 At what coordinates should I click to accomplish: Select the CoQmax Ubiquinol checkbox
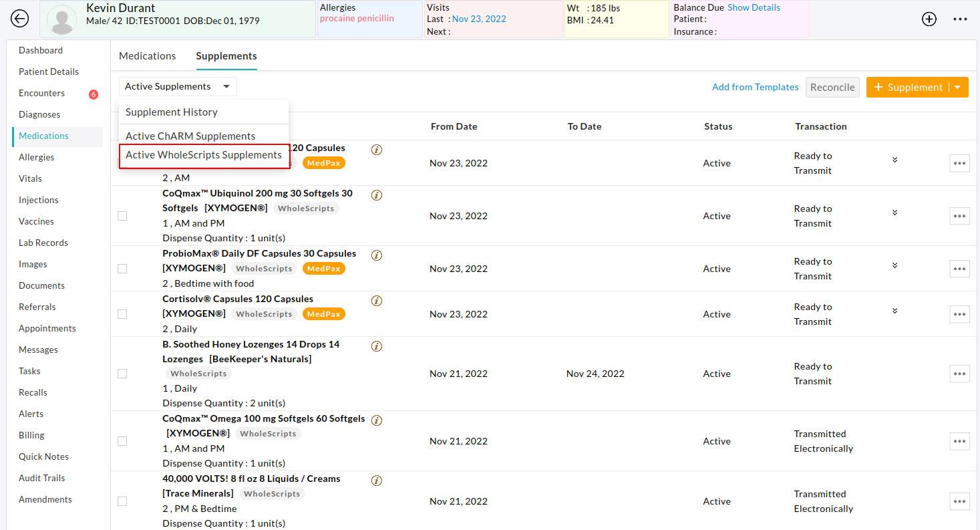point(122,216)
